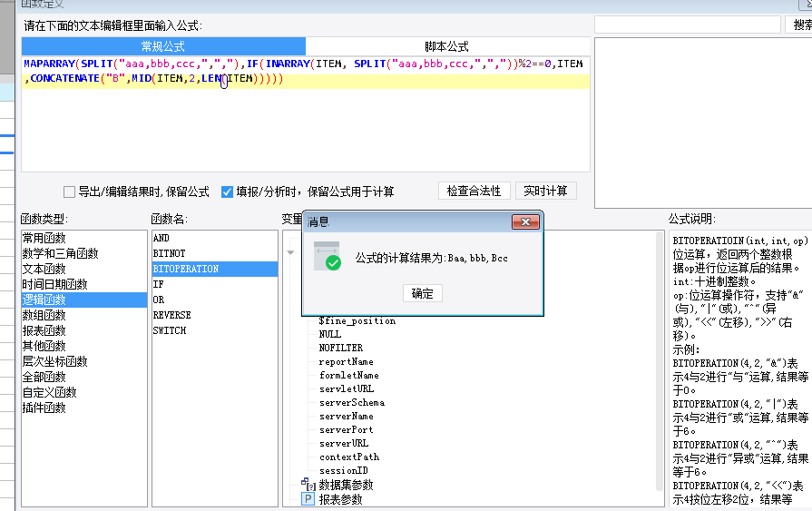Screen dimensions: 812x511
Task: Select $fine_position variable
Action: click(x=357, y=320)
